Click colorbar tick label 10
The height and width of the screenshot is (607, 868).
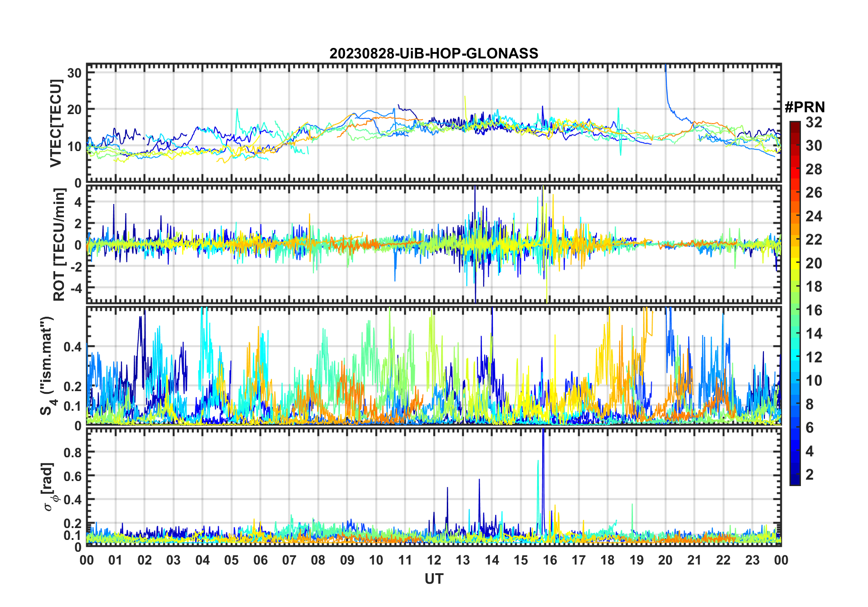pos(814,381)
